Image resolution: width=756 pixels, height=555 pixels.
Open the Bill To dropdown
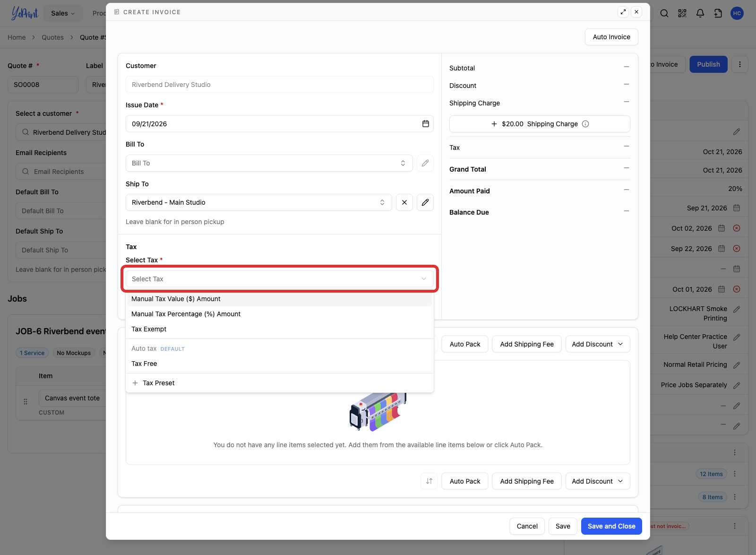pyautogui.click(x=269, y=163)
